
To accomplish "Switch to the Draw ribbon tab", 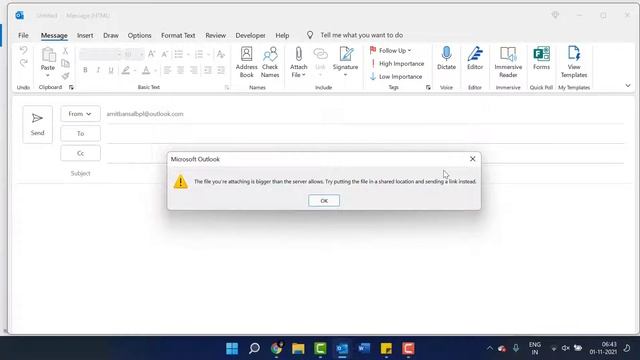I will pyautogui.click(x=111, y=36).
